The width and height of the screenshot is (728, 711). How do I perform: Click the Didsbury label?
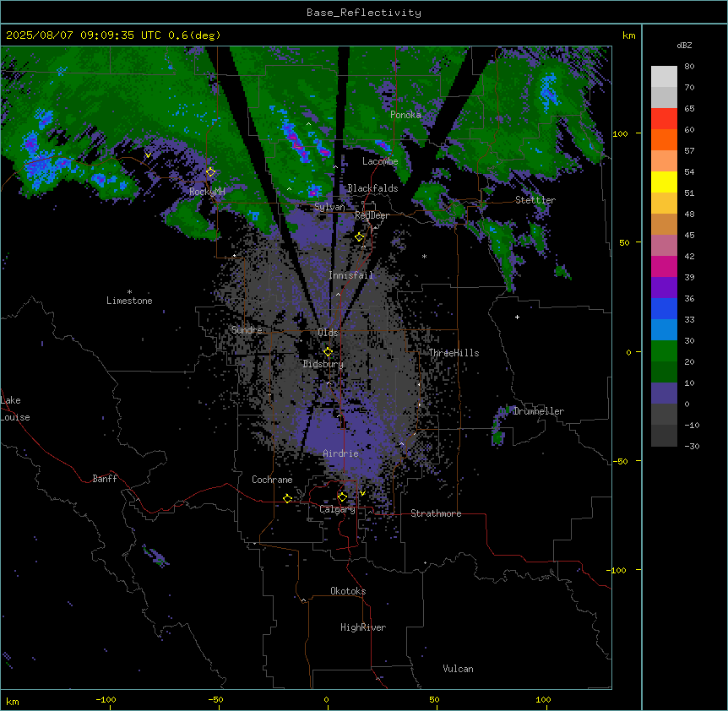tap(323, 364)
